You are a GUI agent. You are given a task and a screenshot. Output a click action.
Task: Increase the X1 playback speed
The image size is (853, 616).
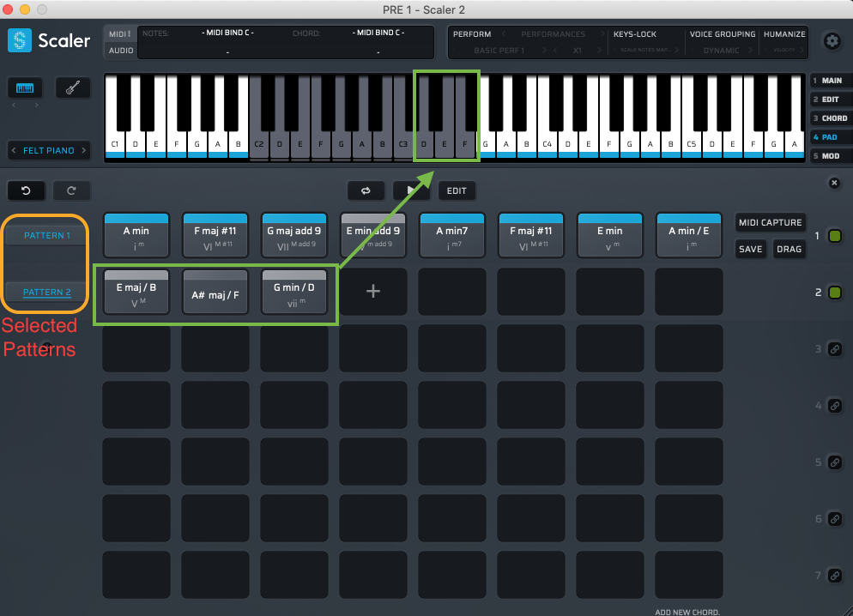pos(600,51)
